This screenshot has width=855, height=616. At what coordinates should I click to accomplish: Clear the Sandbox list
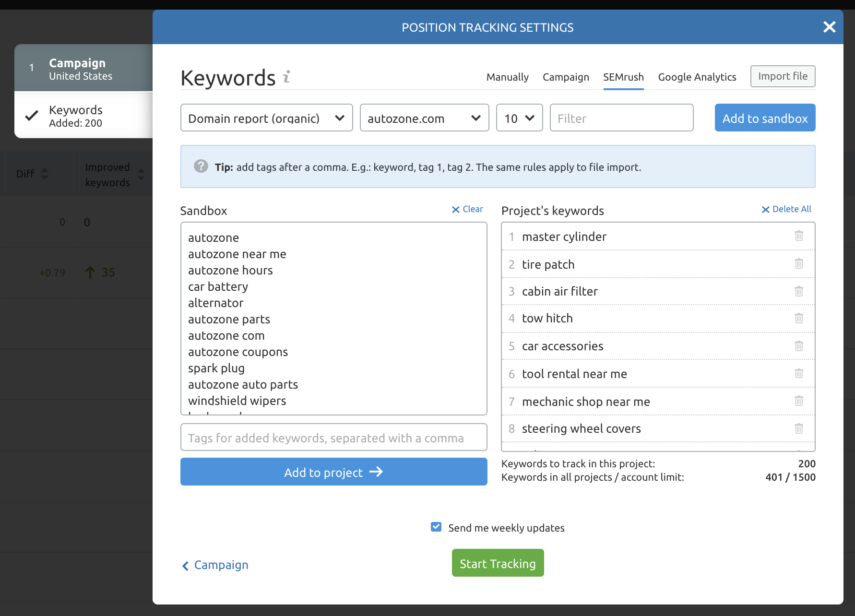(467, 209)
